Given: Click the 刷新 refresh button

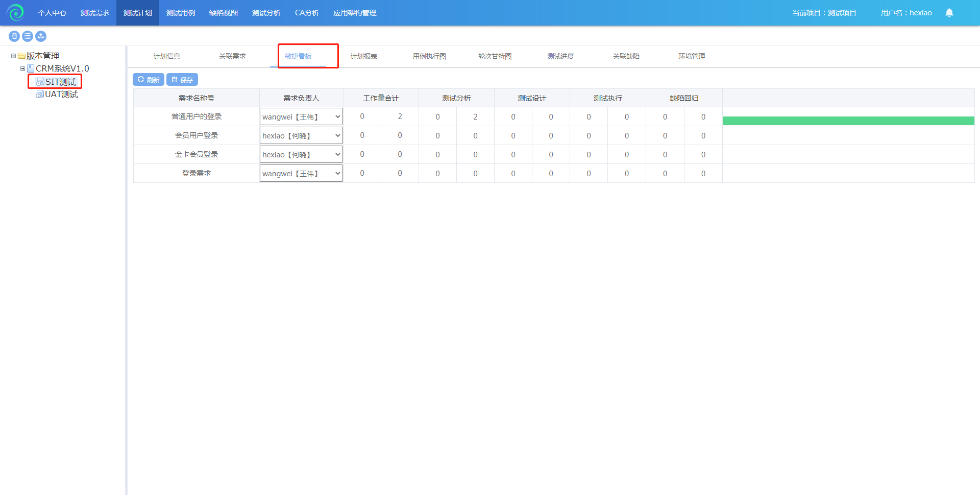Looking at the screenshot, I should [x=149, y=80].
